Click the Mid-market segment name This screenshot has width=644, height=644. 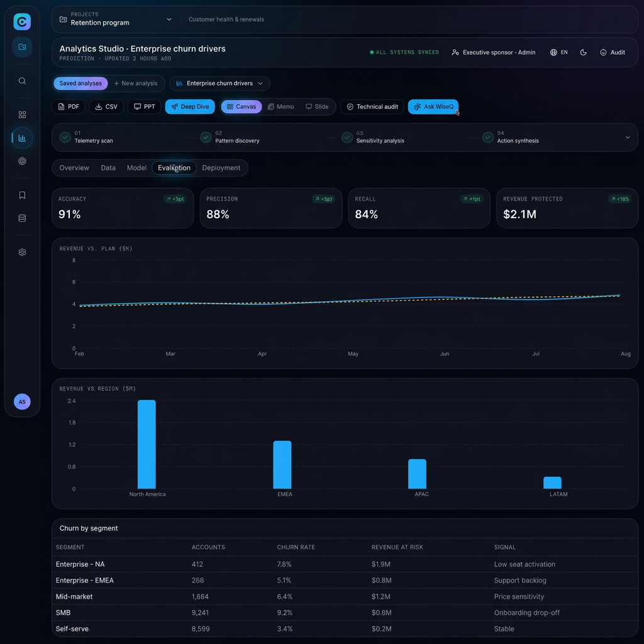pyautogui.click(x=74, y=597)
